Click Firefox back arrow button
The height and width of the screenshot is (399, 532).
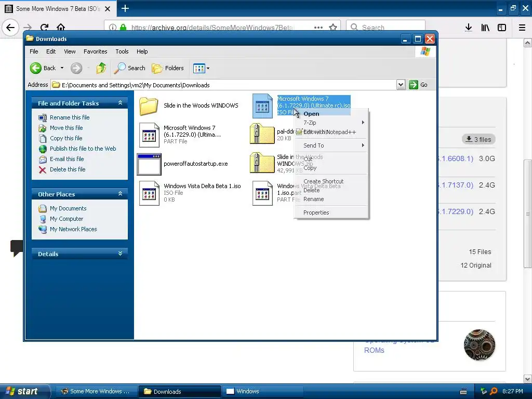coord(10,27)
